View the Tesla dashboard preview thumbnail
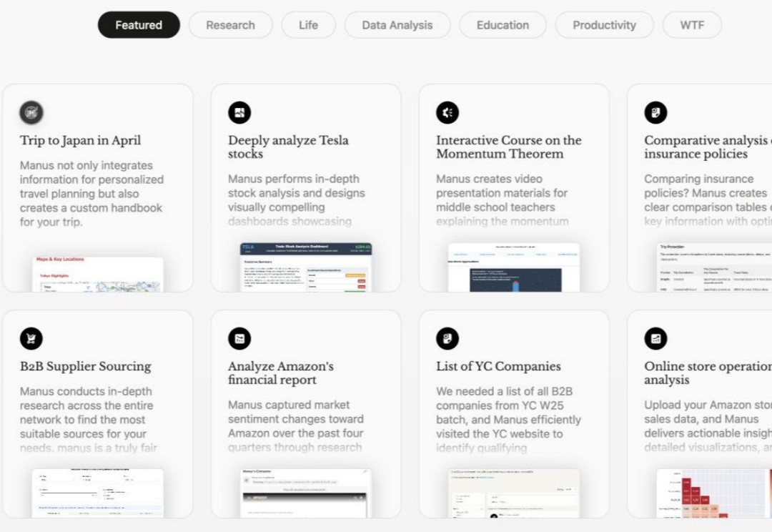The image size is (772, 532). coord(306,267)
